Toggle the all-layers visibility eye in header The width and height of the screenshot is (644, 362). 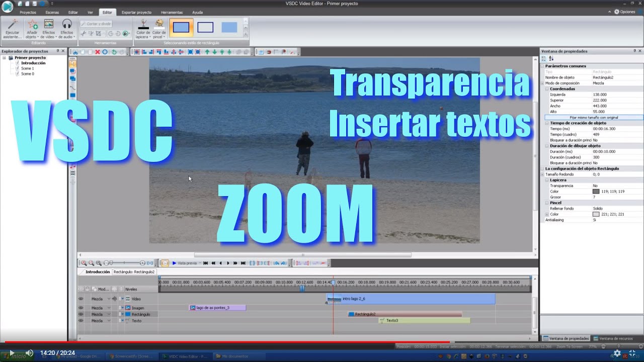[x=81, y=289]
